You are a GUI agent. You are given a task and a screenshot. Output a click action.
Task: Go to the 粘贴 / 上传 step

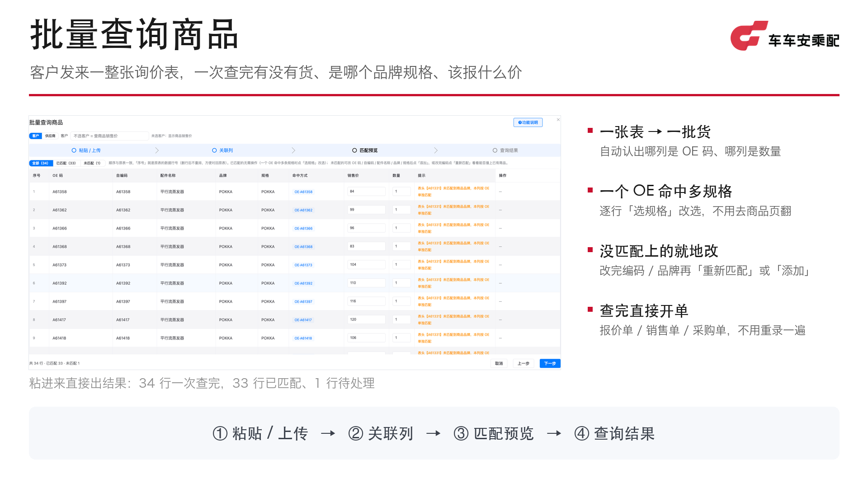tap(86, 150)
